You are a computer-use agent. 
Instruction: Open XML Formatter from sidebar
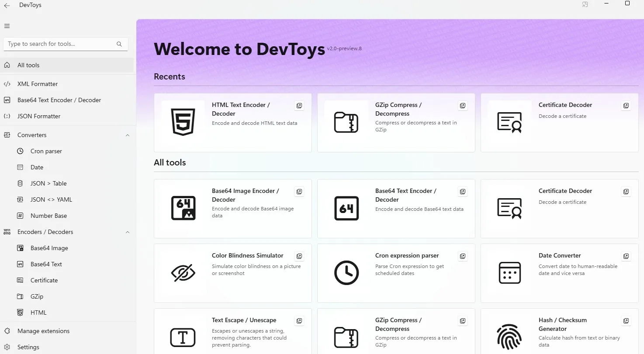pyautogui.click(x=67, y=84)
